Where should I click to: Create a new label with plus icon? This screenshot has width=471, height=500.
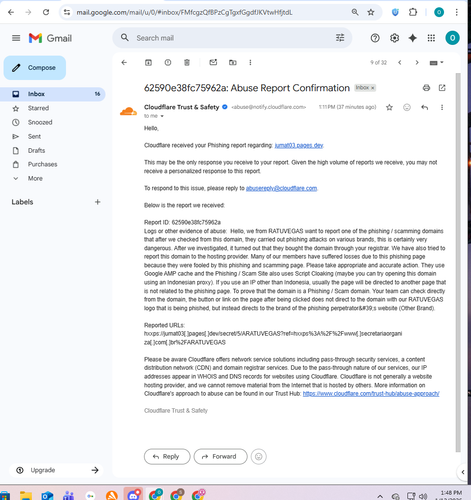(97, 202)
